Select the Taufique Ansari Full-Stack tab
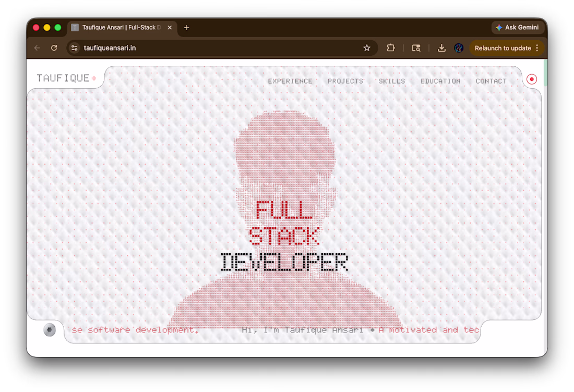The width and height of the screenshot is (574, 392). 122,28
